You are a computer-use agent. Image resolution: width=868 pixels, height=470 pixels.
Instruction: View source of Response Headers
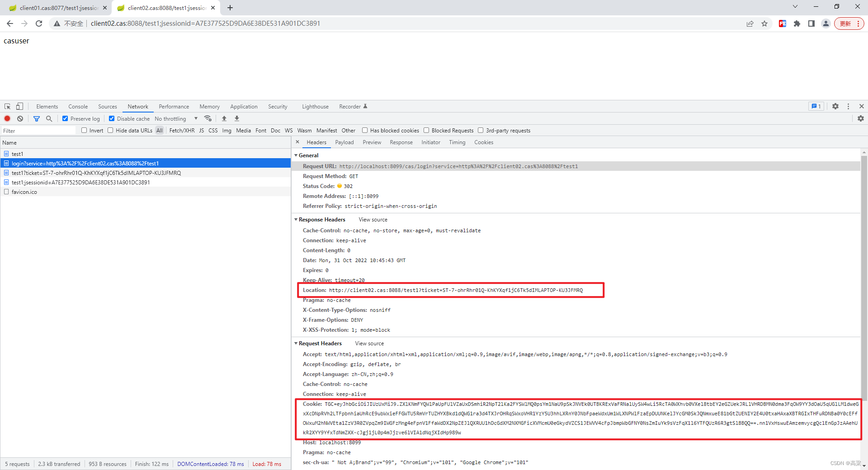[373, 220]
